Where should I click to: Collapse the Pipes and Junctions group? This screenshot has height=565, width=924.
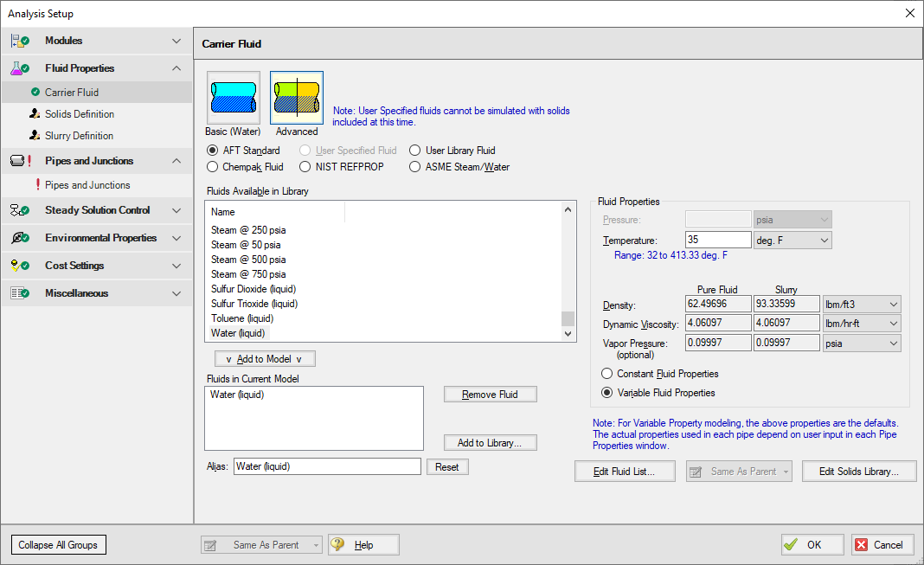[x=176, y=161]
